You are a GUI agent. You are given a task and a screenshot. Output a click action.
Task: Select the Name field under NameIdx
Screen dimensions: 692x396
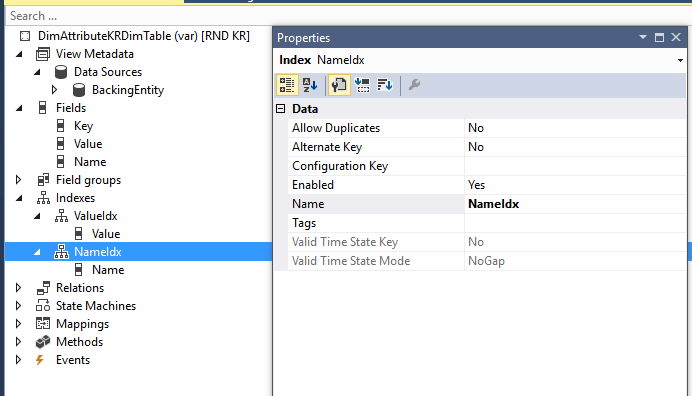tap(108, 270)
